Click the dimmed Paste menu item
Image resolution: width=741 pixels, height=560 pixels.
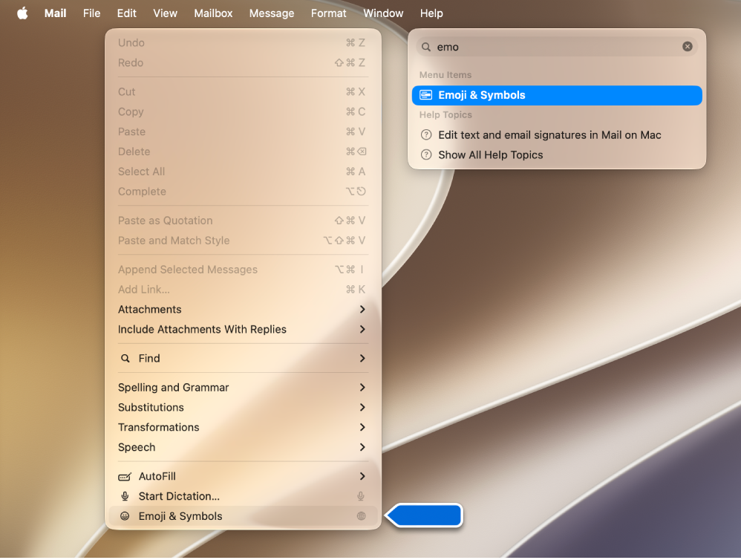(x=243, y=131)
